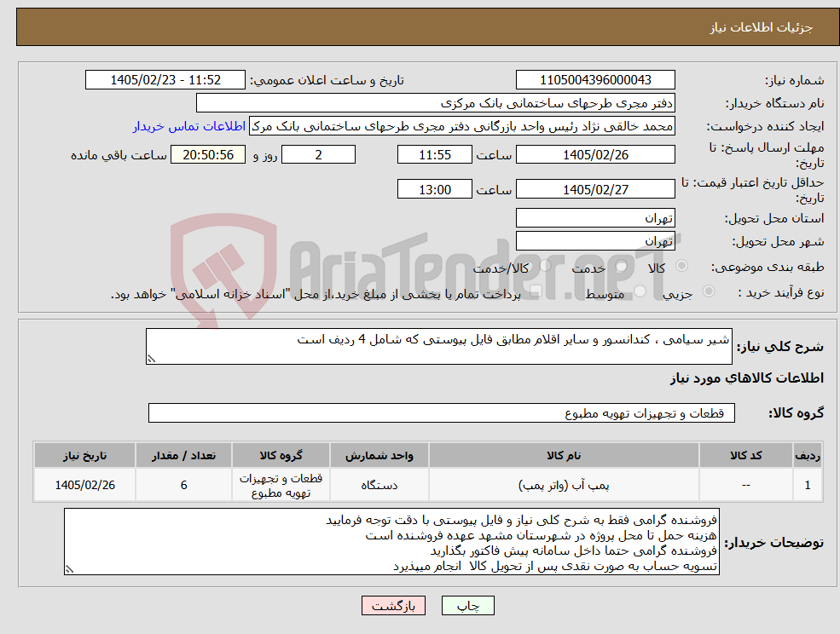This screenshot has width=840, height=634.
Task: Click the quantity cell showing 6
Action: 183,485
